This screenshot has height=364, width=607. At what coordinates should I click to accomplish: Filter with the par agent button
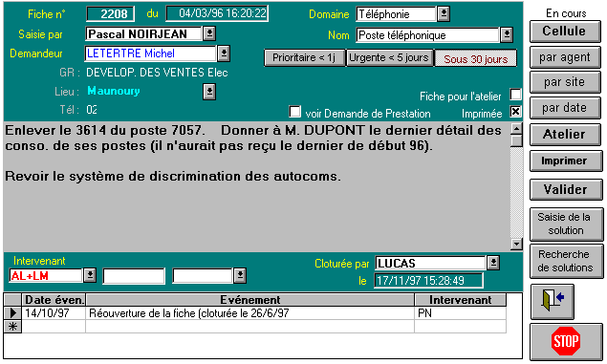[565, 57]
